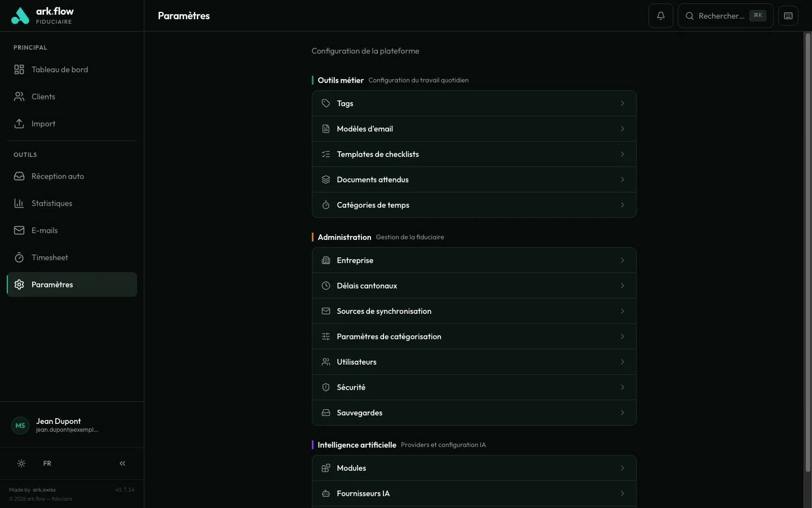Screen dimensions: 812x508
Task: Click the v0.7.14 version text
Action: point(125,490)
